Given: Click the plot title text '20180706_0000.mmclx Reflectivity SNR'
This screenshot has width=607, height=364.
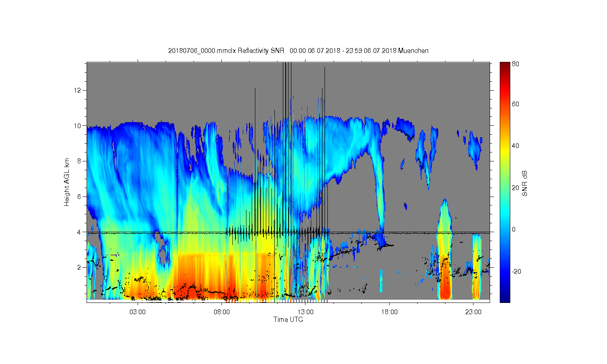Looking at the screenshot, I should coord(226,51).
